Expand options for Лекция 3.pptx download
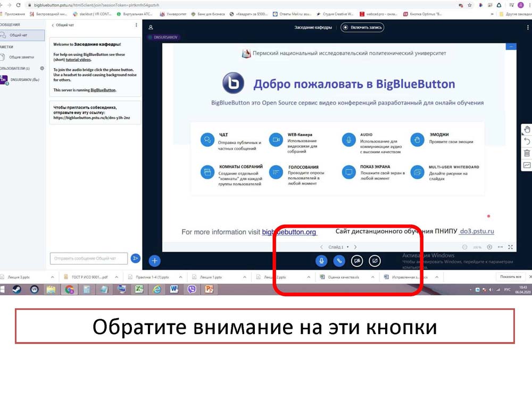 click(52, 277)
